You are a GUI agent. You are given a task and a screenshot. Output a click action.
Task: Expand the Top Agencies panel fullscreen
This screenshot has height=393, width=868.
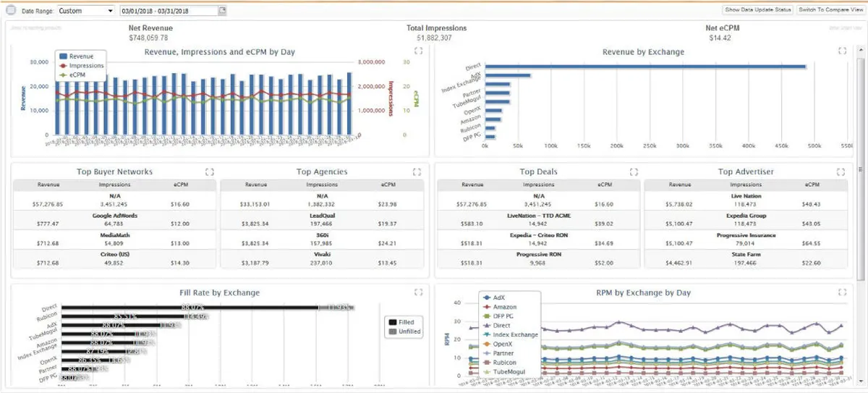(417, 172)
